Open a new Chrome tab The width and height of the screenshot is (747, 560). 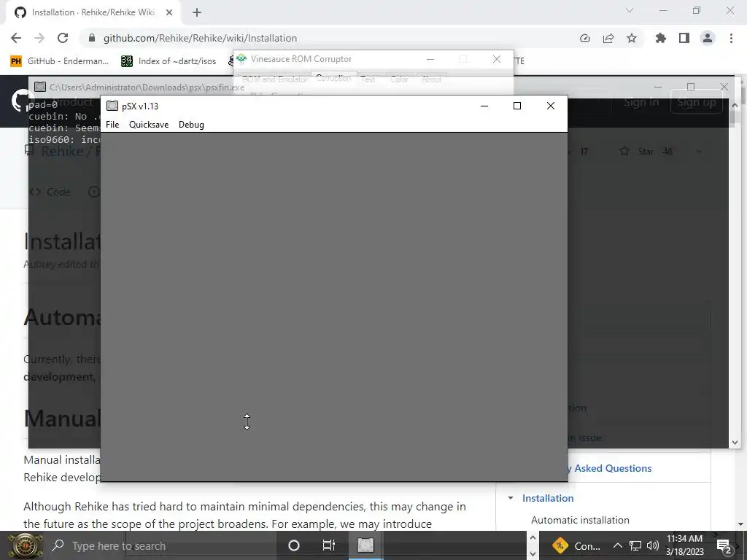pos(197,12)
